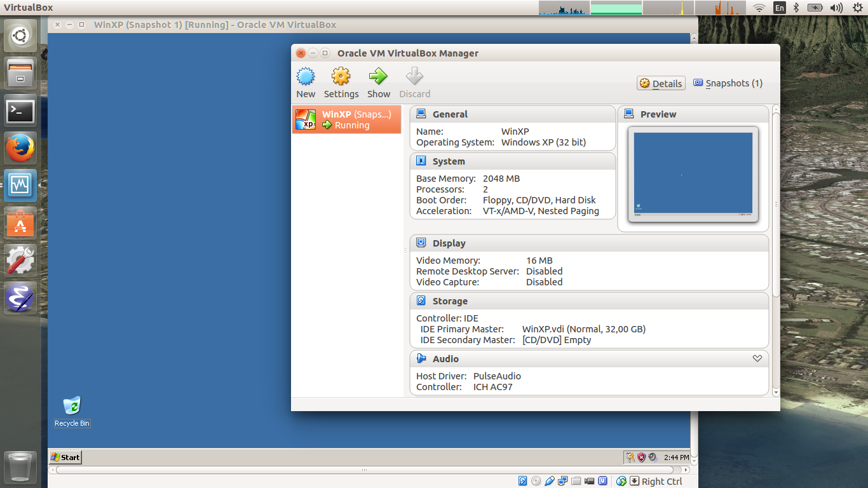Click the VM preview thumbnail
This screenshot has height=488, width=868.
pyautogui.click(x=693, y=175)
